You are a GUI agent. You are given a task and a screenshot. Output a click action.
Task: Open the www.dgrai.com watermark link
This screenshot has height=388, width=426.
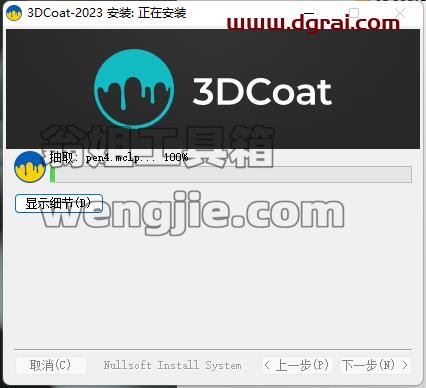point(313,24)
